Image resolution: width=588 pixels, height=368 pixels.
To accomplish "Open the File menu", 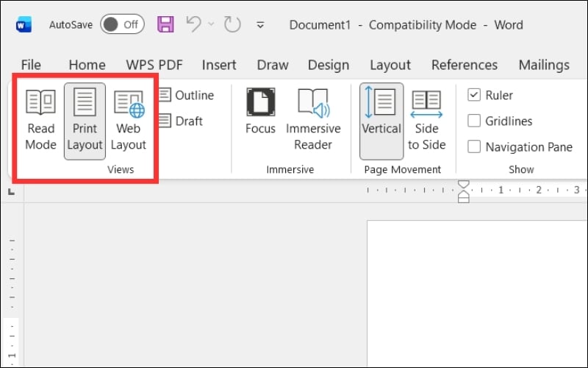I will click(x=31, y=65).
